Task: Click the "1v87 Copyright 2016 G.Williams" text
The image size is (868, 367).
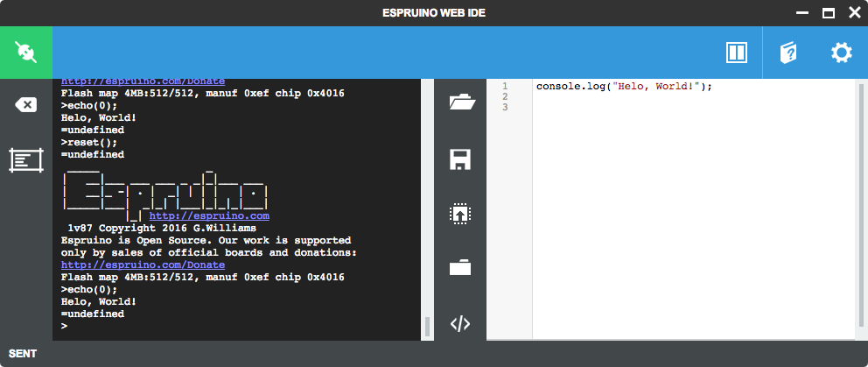Action: tap(162, 228)
